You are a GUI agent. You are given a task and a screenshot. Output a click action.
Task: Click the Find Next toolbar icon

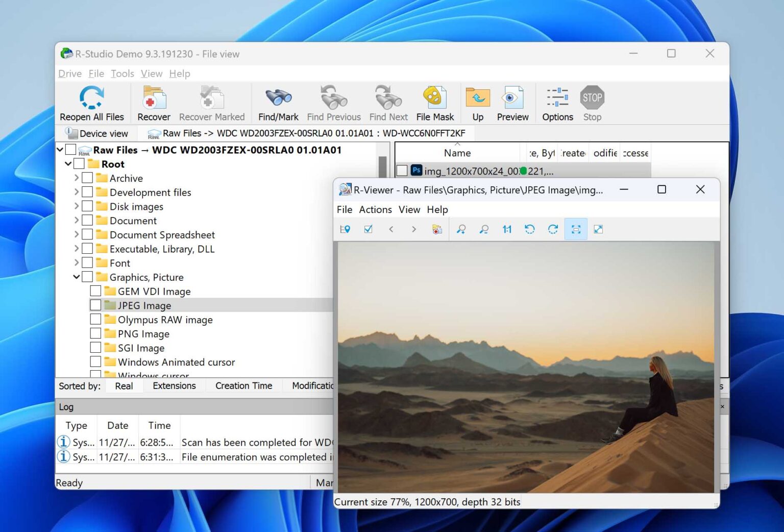pyautogui.click(x=387, y=102)
